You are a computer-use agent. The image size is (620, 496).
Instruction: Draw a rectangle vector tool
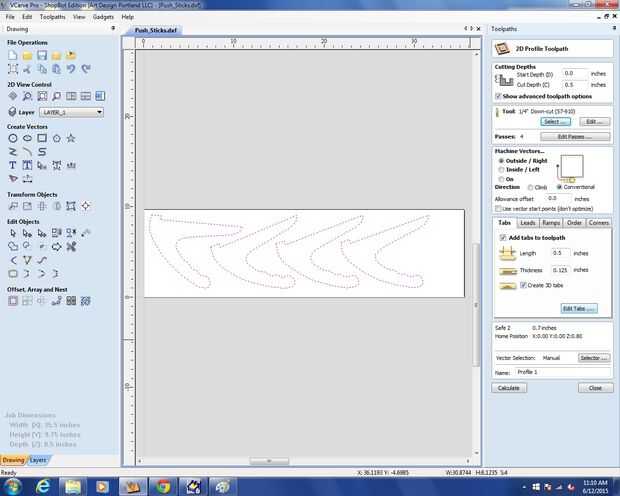coord(42,138)
